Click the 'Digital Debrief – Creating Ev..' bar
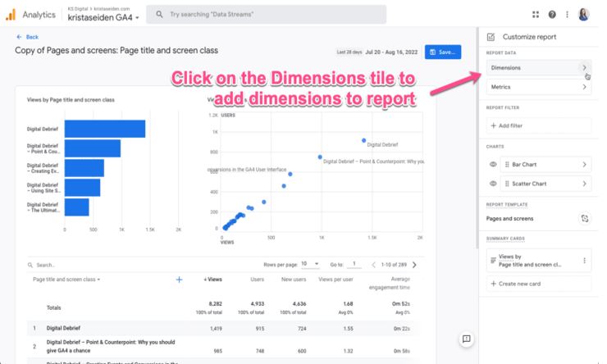 84,168
